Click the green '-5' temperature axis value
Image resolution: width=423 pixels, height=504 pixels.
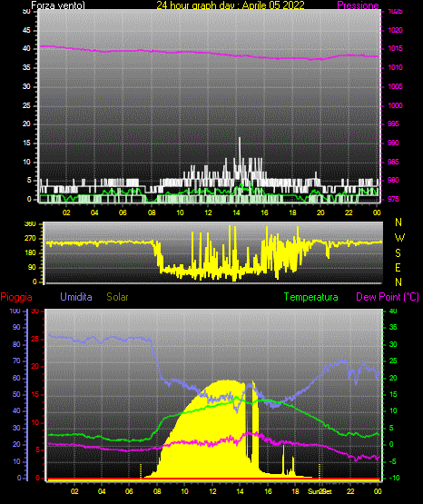(x=393, y=461)
